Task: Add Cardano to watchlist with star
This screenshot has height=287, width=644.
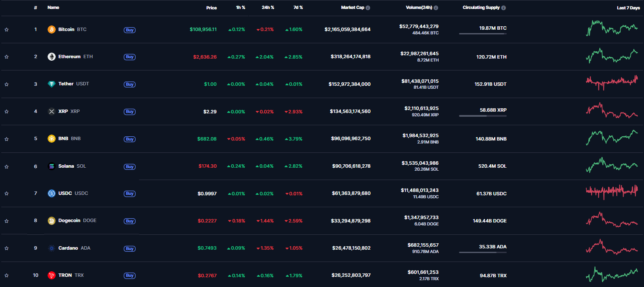Action: click(6, 248)
